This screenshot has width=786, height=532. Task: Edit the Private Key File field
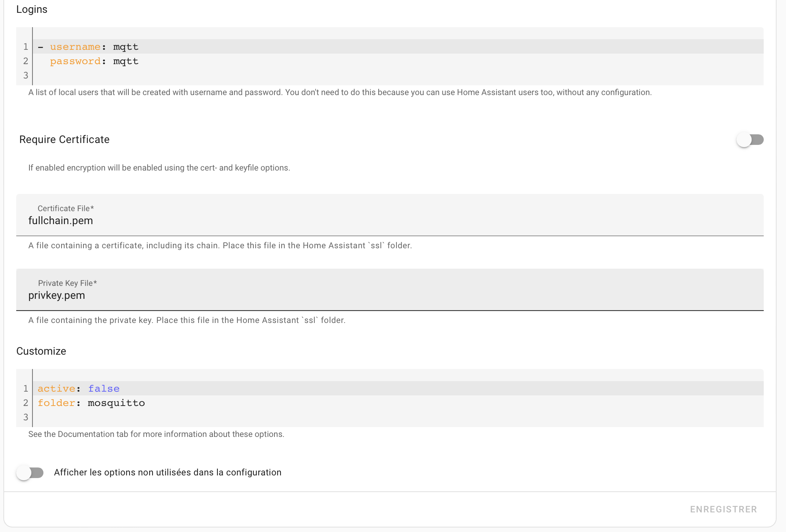(x=390, y=290)
